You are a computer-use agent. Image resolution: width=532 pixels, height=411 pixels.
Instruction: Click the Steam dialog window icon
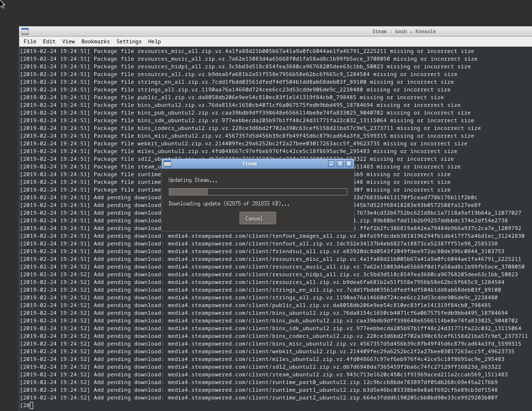(167, 164)
